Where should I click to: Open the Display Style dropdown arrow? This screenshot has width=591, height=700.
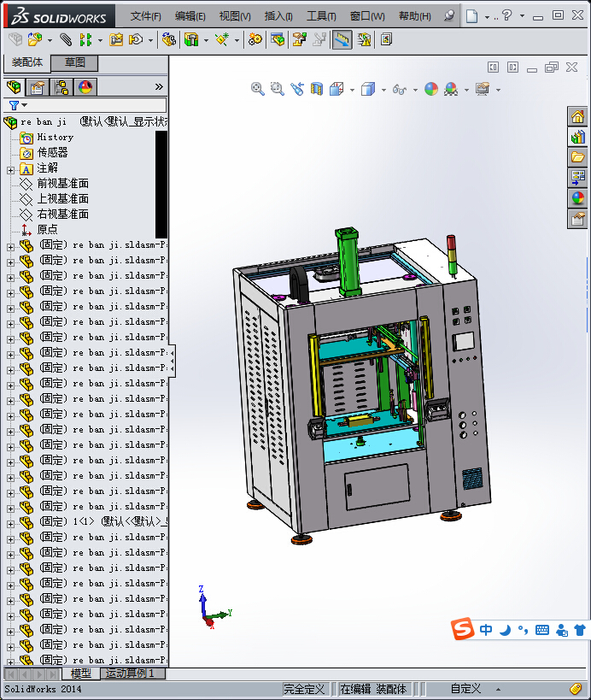383,91
